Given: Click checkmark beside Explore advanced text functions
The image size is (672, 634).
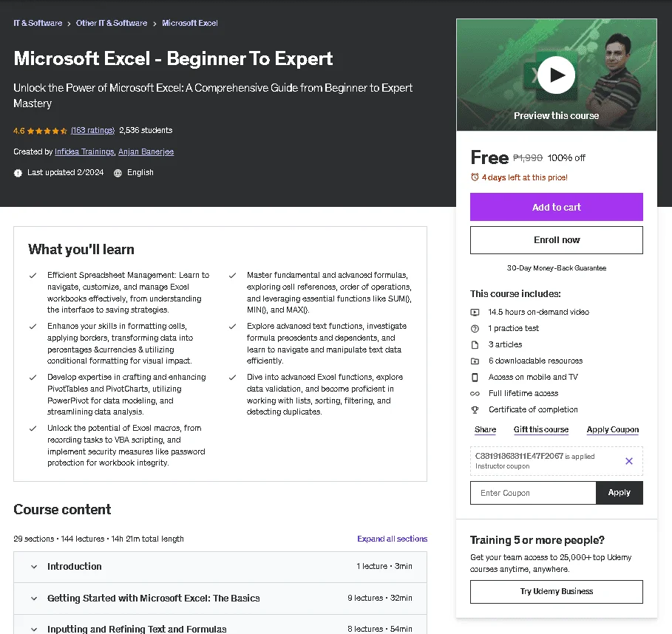Looking at the screenshot, I should 232,327.
